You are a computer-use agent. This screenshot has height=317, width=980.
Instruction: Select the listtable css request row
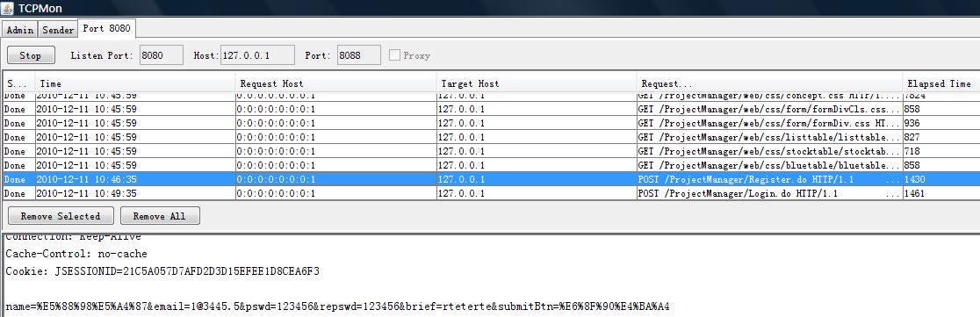[491, 137]
